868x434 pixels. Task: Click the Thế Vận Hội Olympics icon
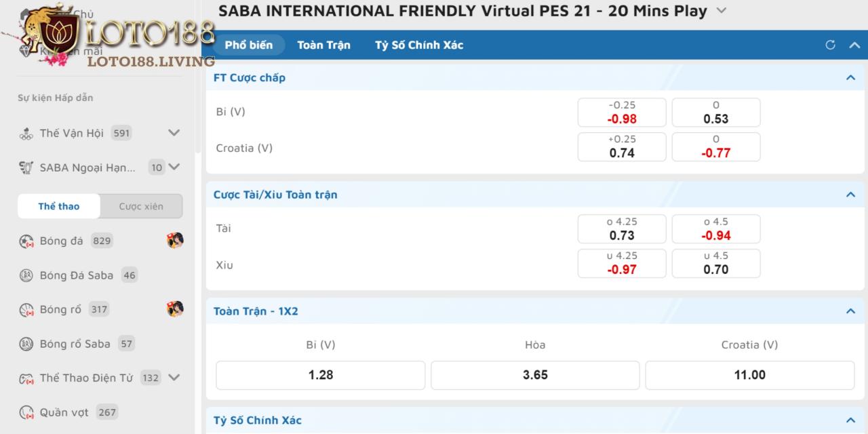coord(26,134)
